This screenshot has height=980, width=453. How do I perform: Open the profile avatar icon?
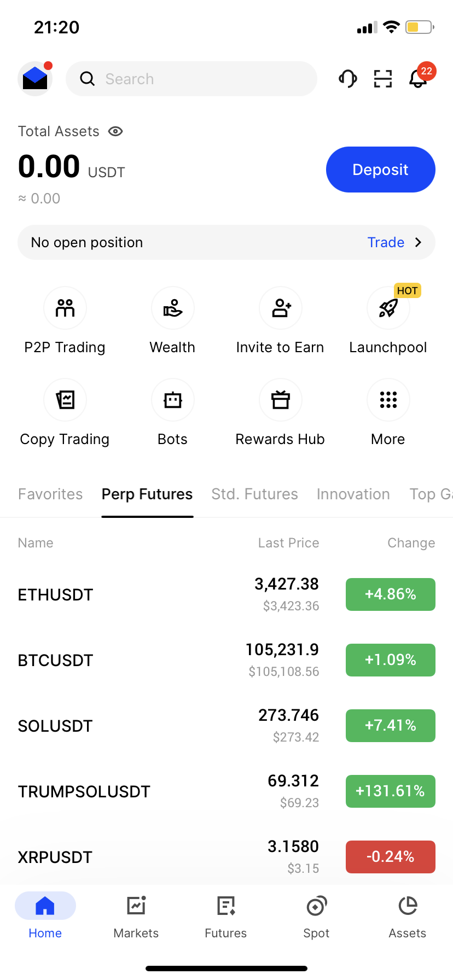click(35, 79)
